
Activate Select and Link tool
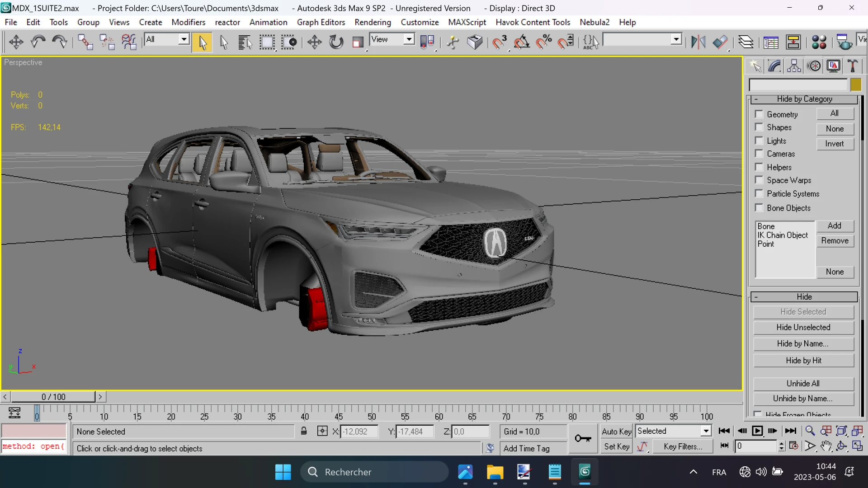pos(85,42)
